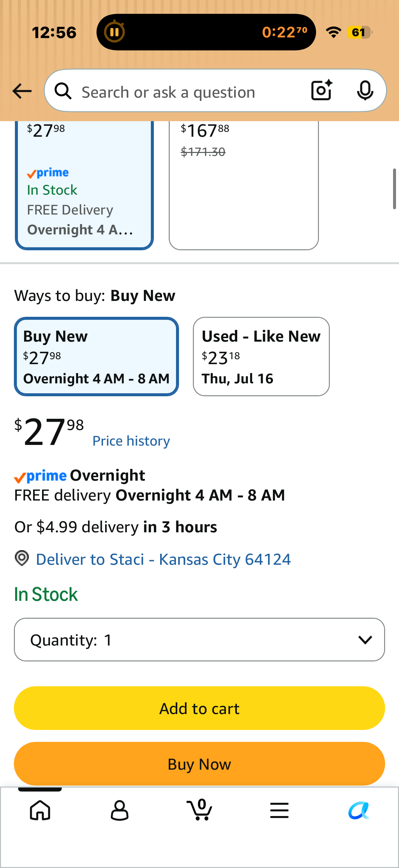Go to Home tab icon
This screenshot has height=868, width=399.
point(40,810)
